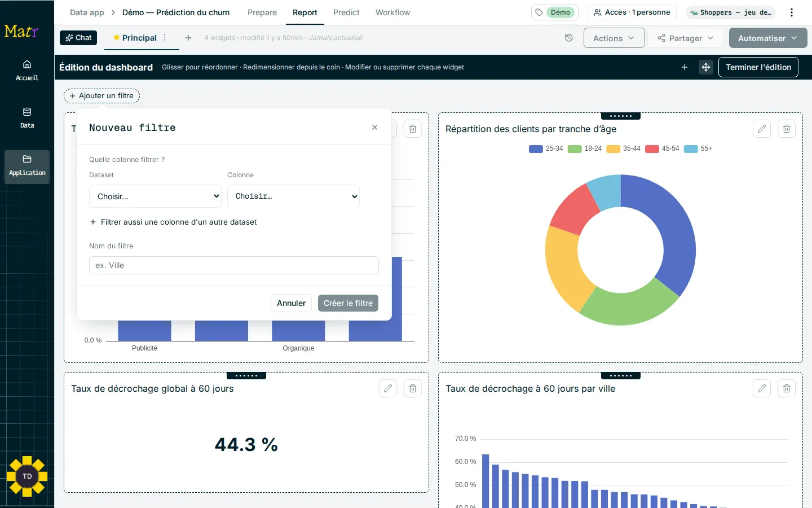
Task: Edit the Taux de décrochage par ville widget
Action: [762, 388]
